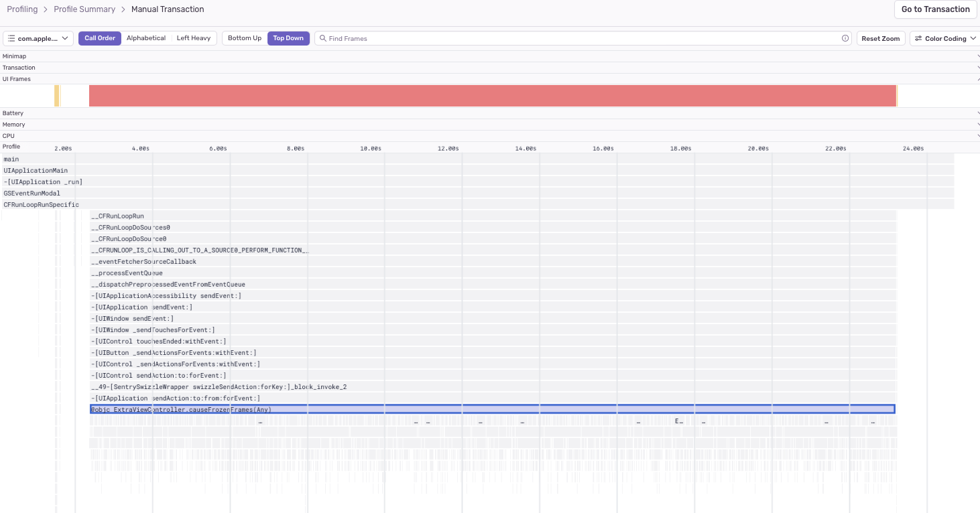Select the causeFrozenFrames frame in flamegraph
This screenshot has height=513, width=980.
tap(493, 409)
